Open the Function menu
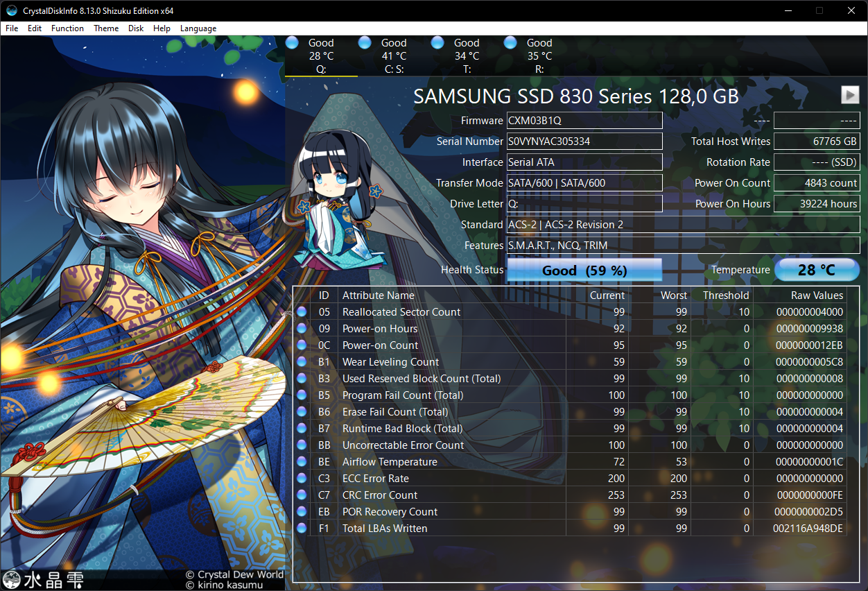 67,28
